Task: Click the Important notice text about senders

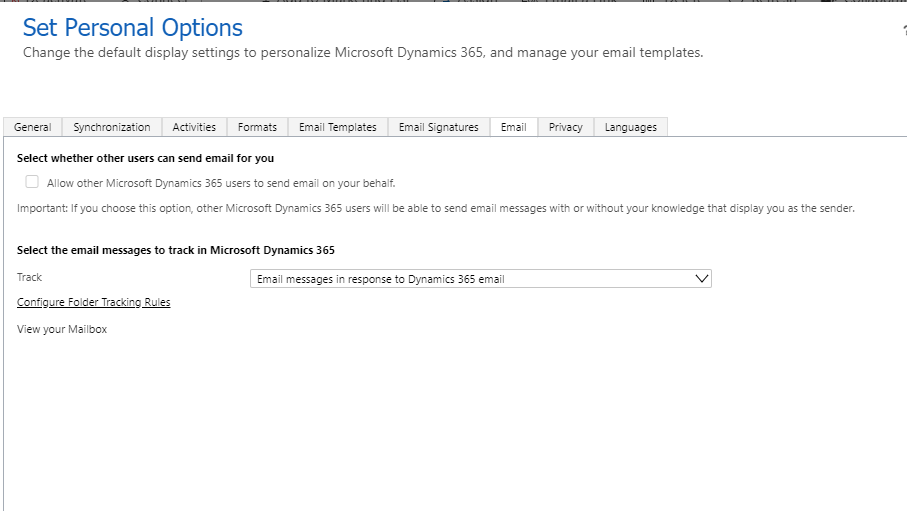Action: click(436, 208)
